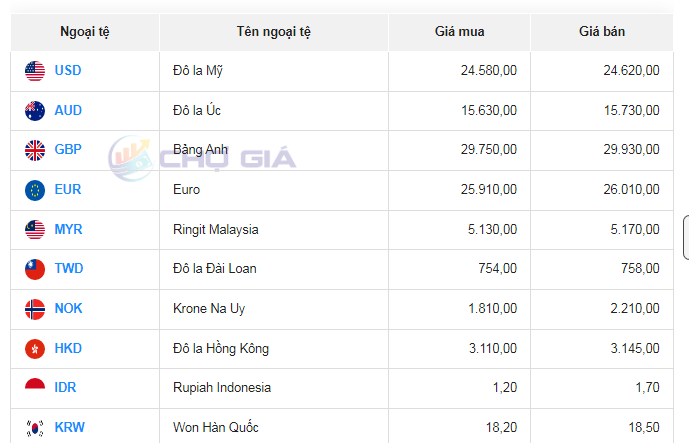The image size is (689, 443).
Task: Click the United Kingdom flag icon
Action: pos(35,150)
